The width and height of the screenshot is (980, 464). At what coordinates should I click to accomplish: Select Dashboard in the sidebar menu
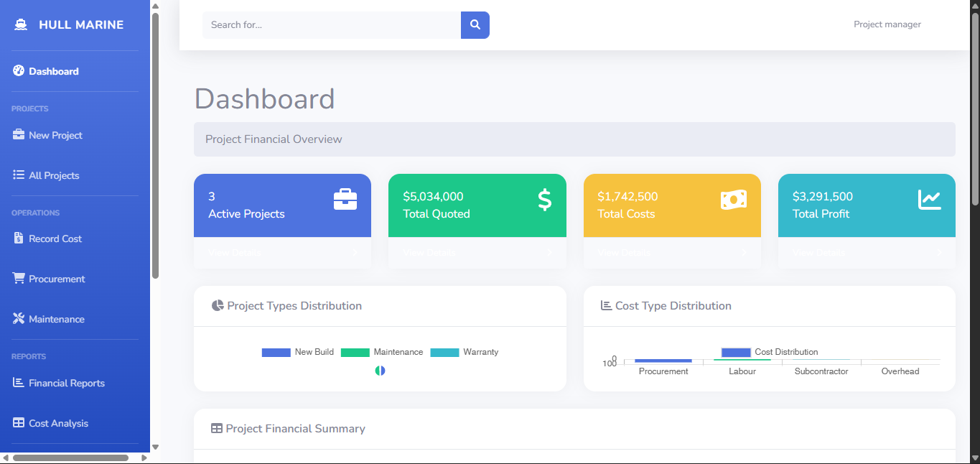click(53, 70)
